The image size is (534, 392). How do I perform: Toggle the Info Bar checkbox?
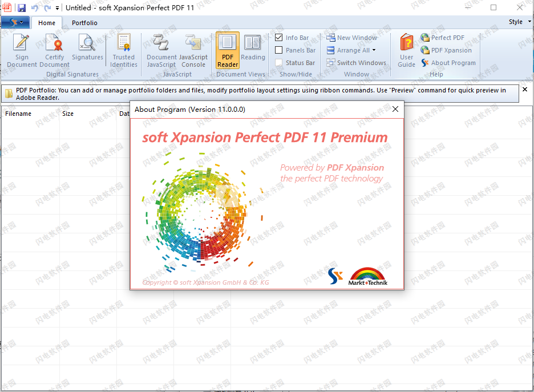278,38
